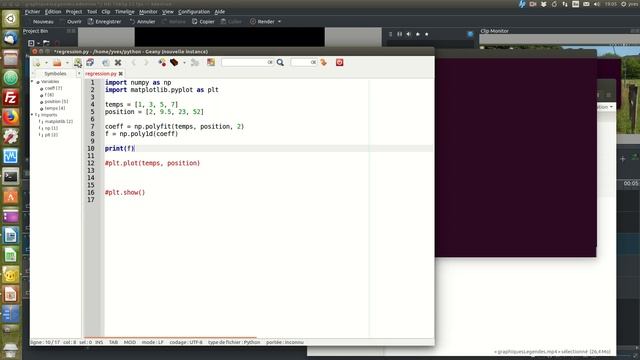Select position variable in symbol list
The width and height of the screenshot is (640, 360).
[x=56, y=101]
